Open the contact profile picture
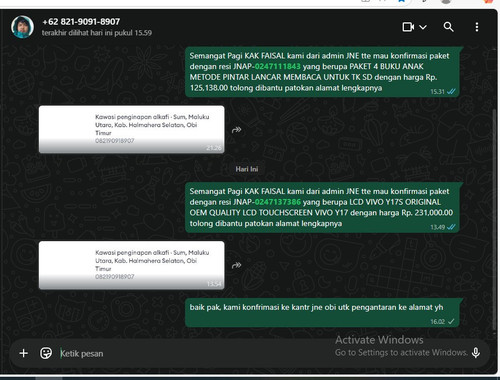The width and height of the screenshot is (500, 380). (x=22, y=27)
